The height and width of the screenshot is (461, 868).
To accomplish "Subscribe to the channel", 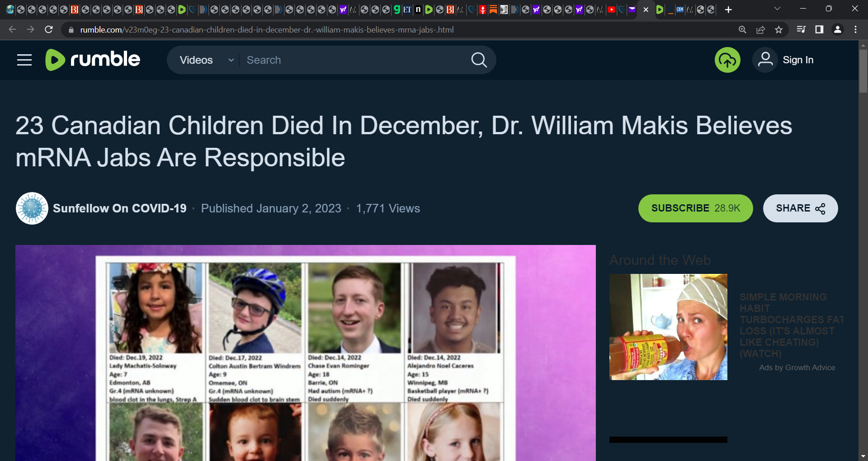I will click(695, 208).
